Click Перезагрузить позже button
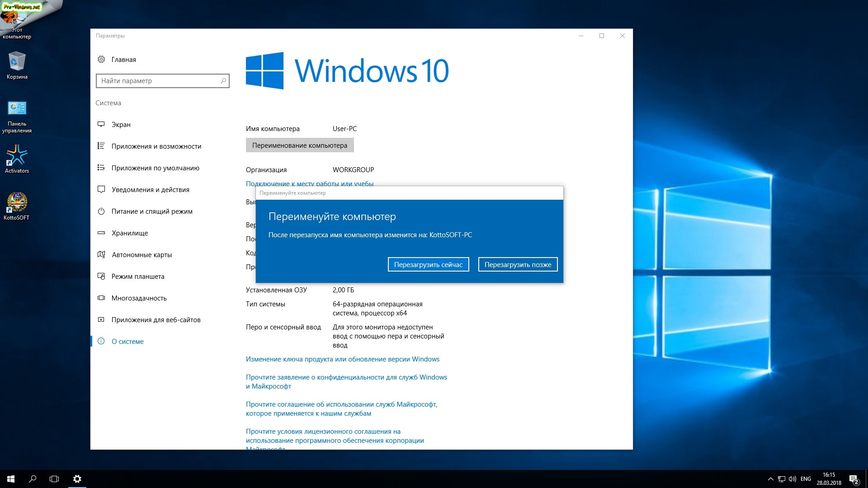The image size is (868, 488). (x=518, y=265)
